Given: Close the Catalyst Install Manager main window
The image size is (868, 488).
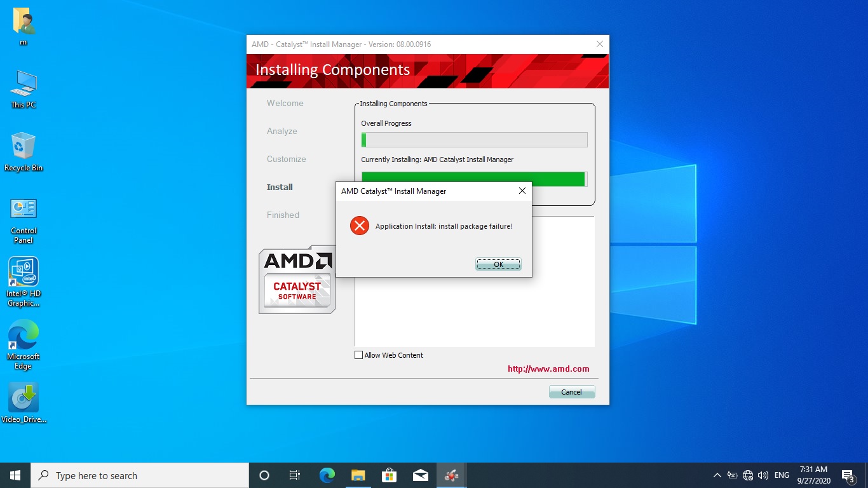Looking at the screenshot, I should pyautogui.click(x=599, y=44).
